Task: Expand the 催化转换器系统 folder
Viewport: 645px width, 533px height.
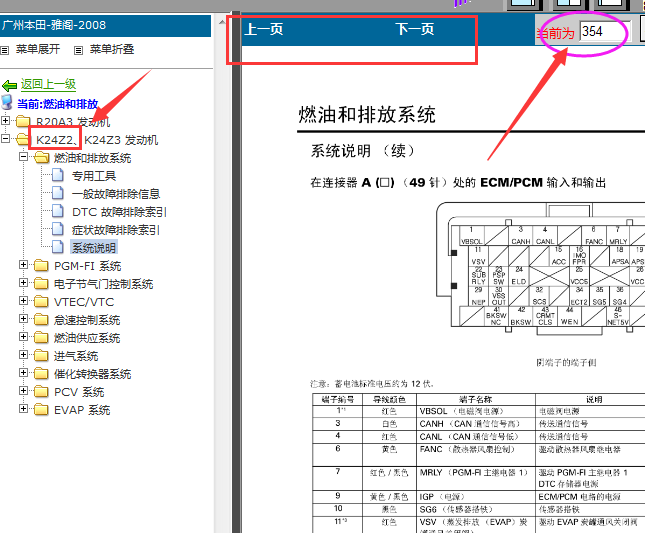Action: coord(23,373)
